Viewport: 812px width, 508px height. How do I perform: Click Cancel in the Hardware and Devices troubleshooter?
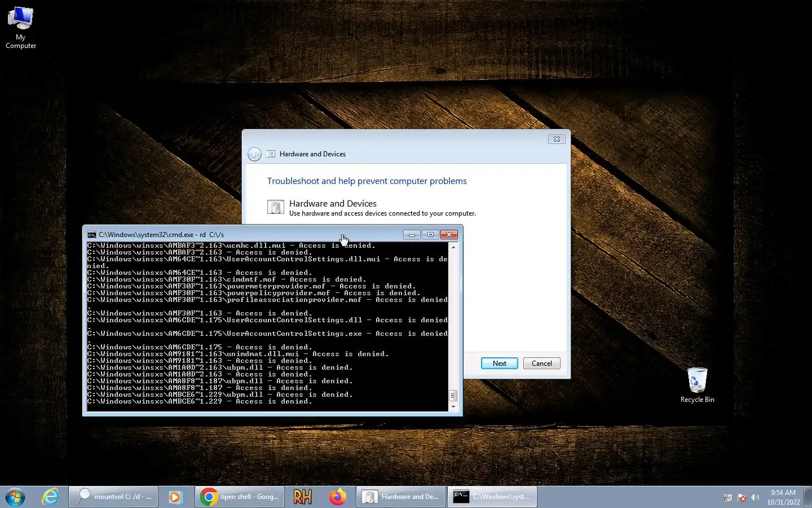coord(542,364)
